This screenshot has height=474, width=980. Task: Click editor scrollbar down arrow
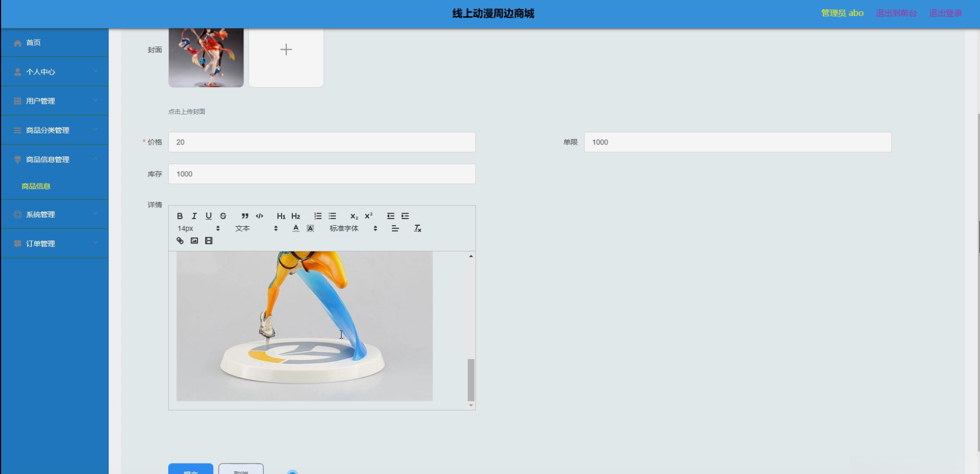tap(471, 406)
